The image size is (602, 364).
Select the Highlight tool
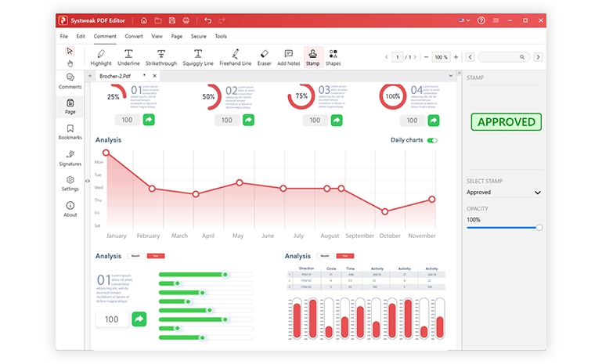point(101,57)
